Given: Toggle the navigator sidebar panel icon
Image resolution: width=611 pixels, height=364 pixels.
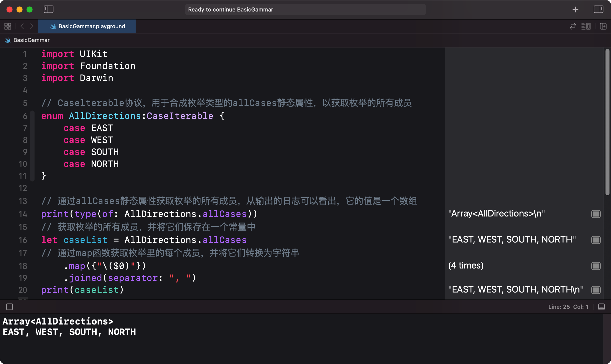Looking at the screenshot, I should 49,9.
